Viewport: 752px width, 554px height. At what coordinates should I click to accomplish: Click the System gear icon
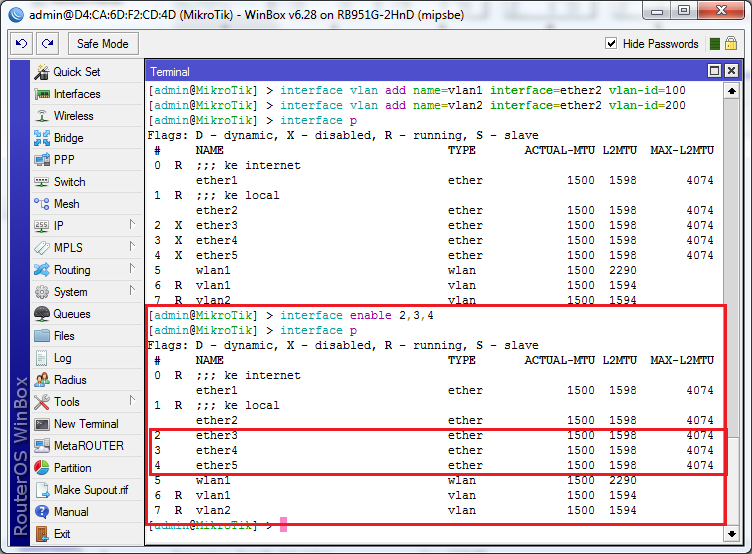point(42,292)
